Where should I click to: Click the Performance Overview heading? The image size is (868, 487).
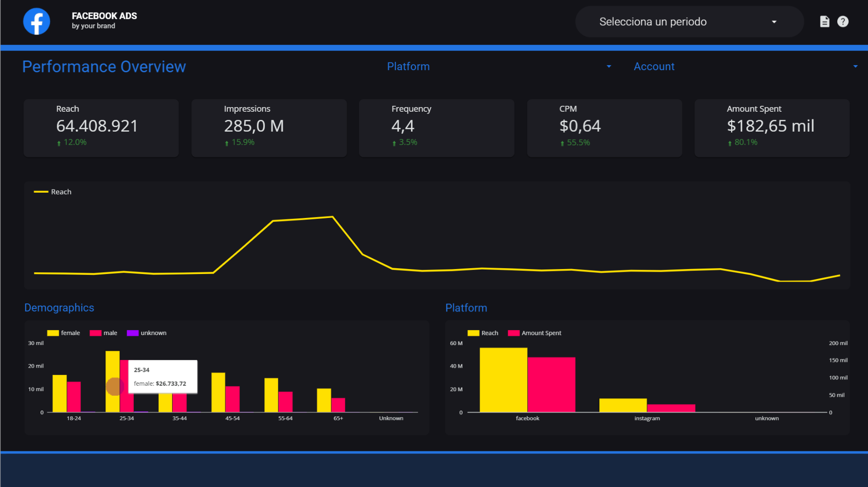tap(104, 66)
